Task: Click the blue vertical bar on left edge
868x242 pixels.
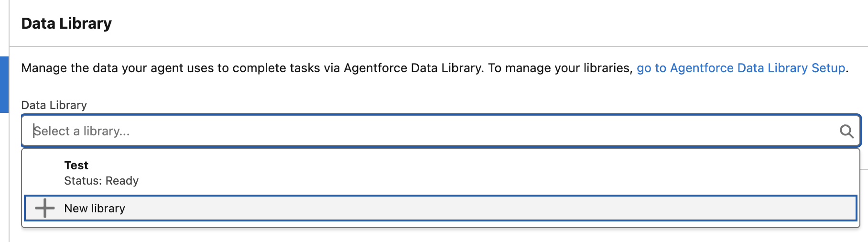Action: (x=4, y=84)
